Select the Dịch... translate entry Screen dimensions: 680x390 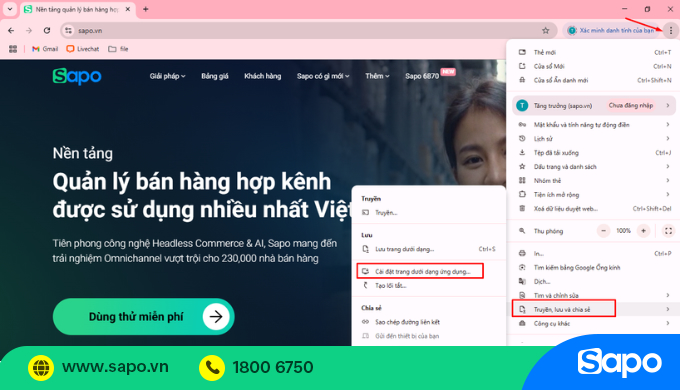[x=593, y=282]
